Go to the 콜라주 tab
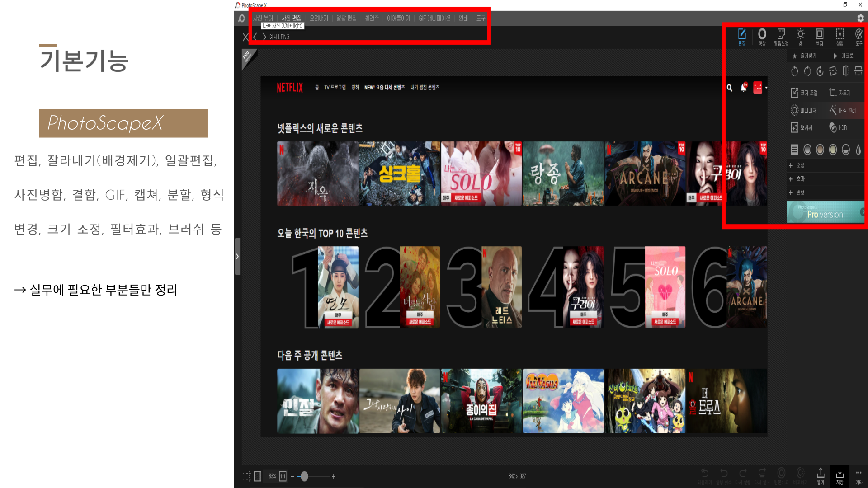This screenshot has height=488, width=868. [372, 18]
